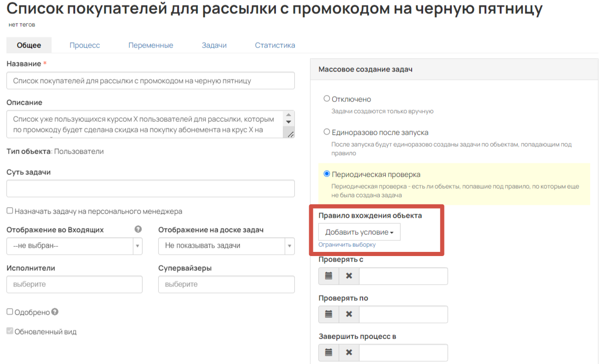Open calendar for Проверять с
Screen dimensions: 605x364
[329, 276]
